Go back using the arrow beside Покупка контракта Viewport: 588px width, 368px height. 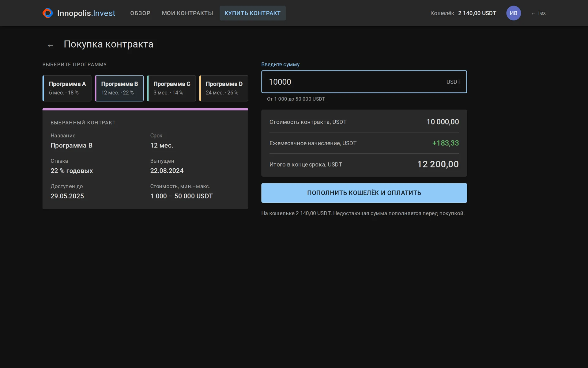(x=51, y=45)
